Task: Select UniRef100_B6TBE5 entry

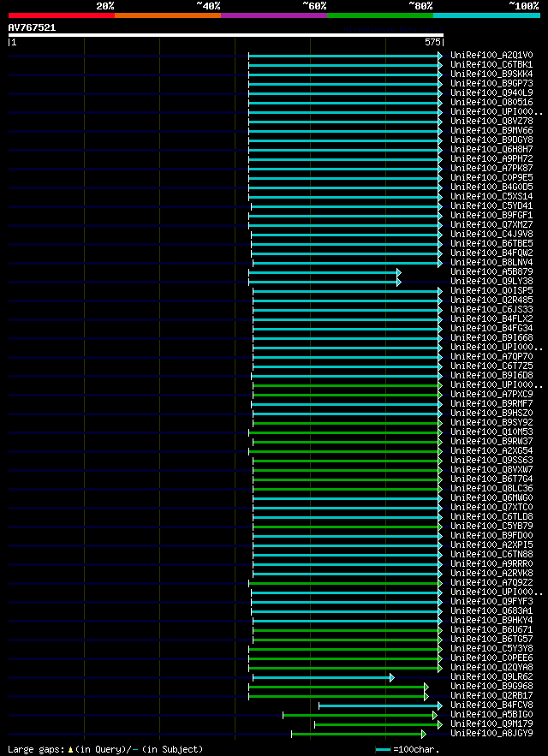Action: point(491,244)
